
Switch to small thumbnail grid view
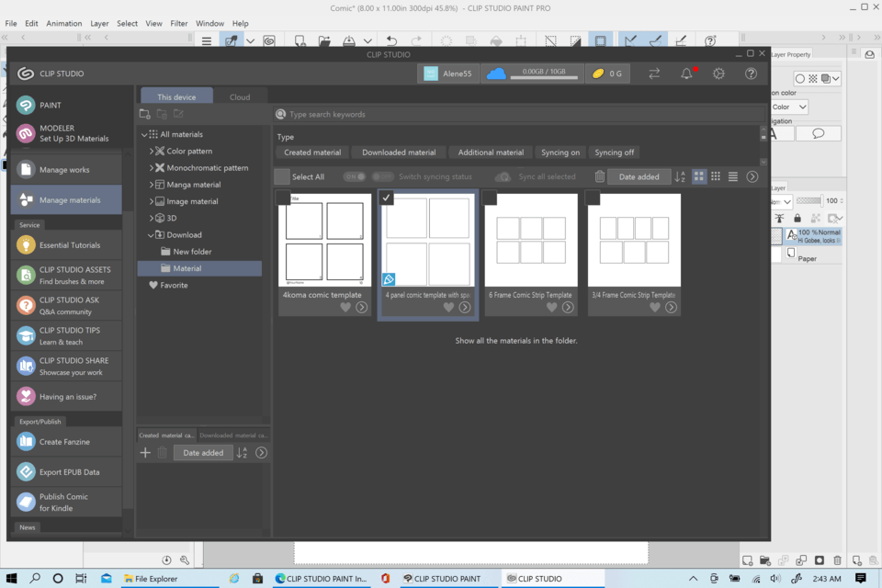tap(716, 176)
